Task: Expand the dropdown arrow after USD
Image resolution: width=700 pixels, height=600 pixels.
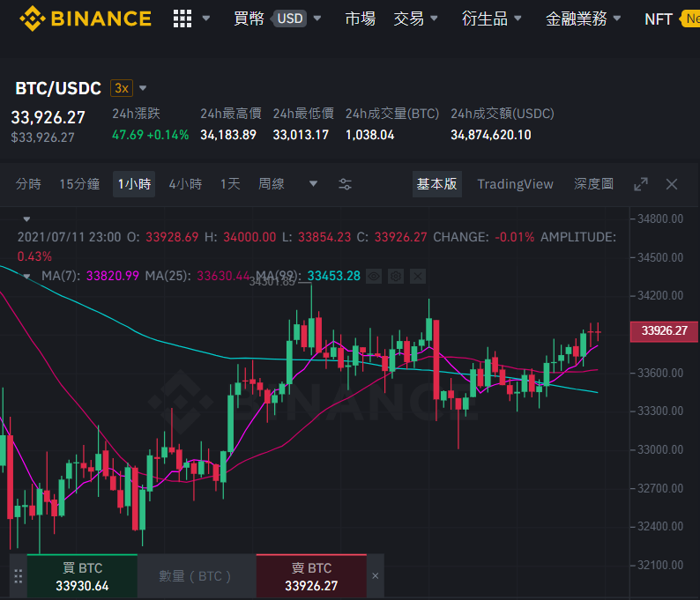Action: tap(317, 19)
